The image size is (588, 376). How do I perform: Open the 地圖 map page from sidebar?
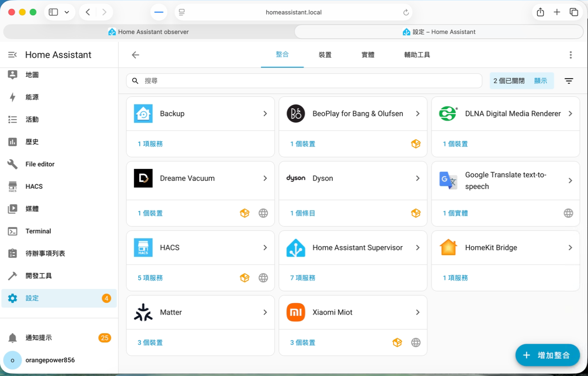click(33, 74)
